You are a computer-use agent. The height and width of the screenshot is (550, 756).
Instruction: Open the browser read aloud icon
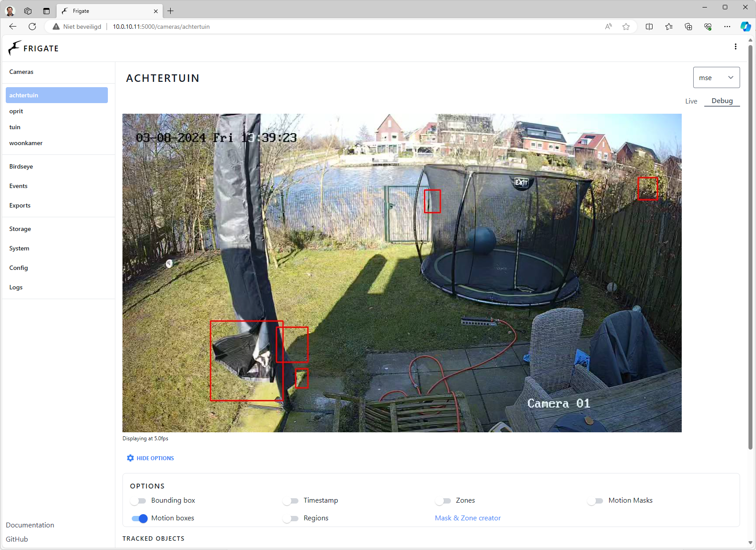(608, 27)
